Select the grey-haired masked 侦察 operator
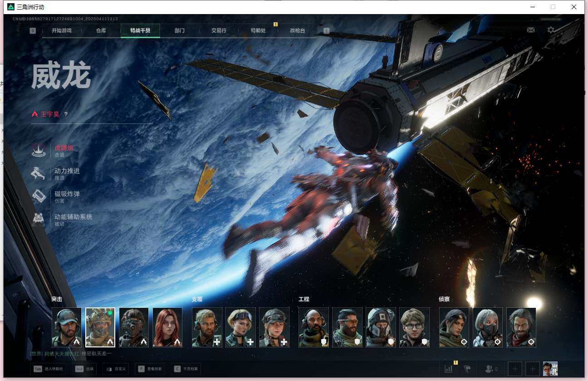Viewport: 588px width, 381px height. pos(488,327)
